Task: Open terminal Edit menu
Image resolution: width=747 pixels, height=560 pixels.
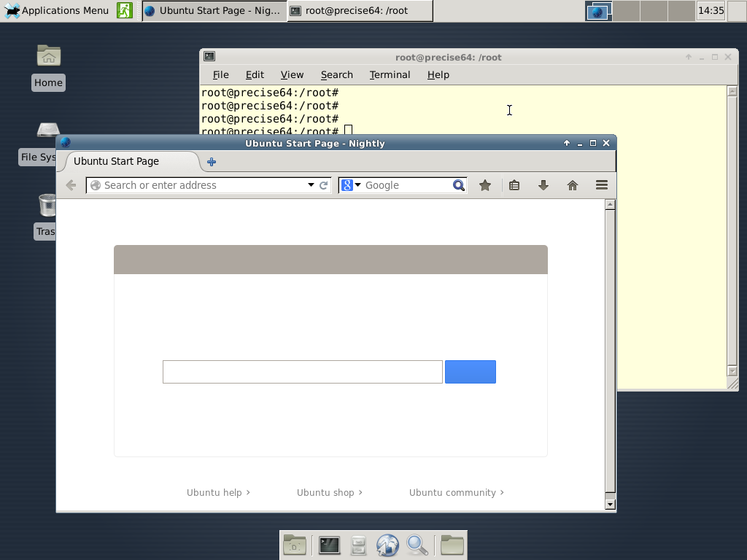Action: click(x=255, y=75)
